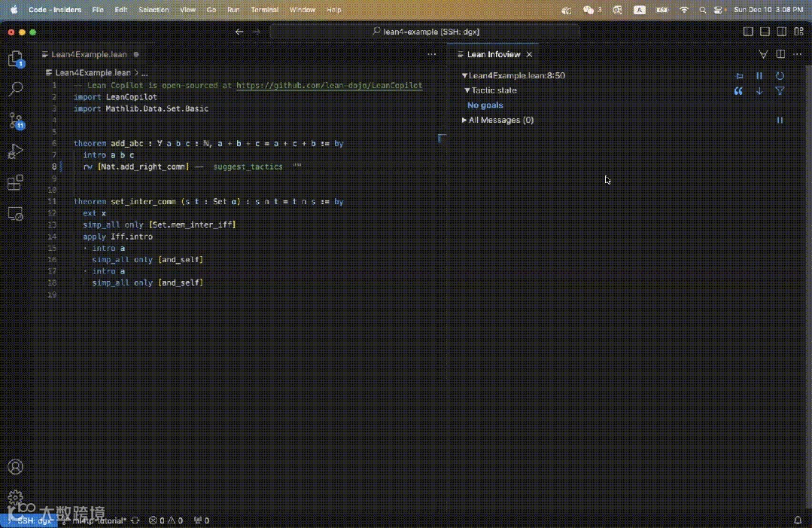
Task: Pause updating of the Infoview goal
Action: point(759,76)
